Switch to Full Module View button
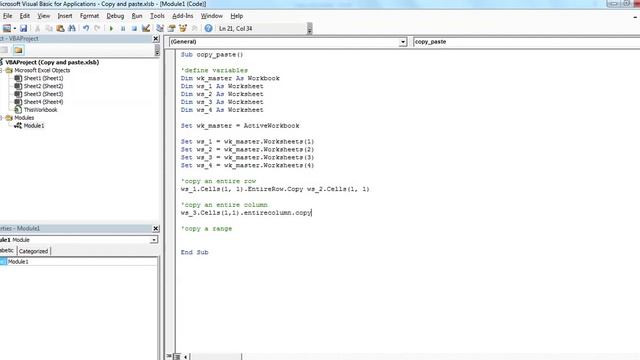 point(177,357)
